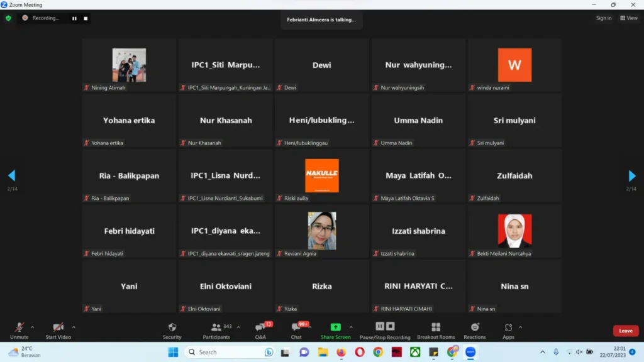Click Nina sn participant tile

(514, 286)
